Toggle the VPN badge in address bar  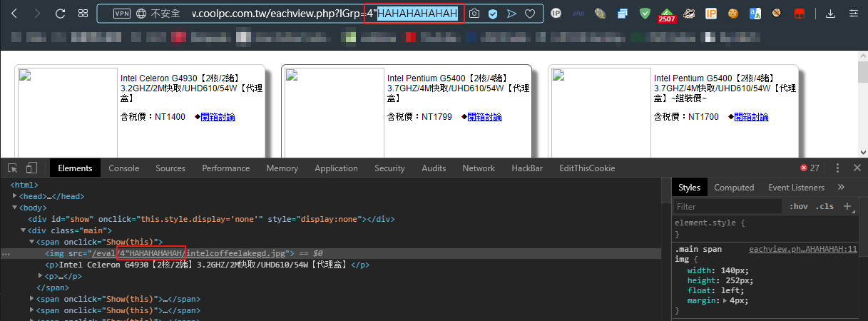[x=122, y=14]
